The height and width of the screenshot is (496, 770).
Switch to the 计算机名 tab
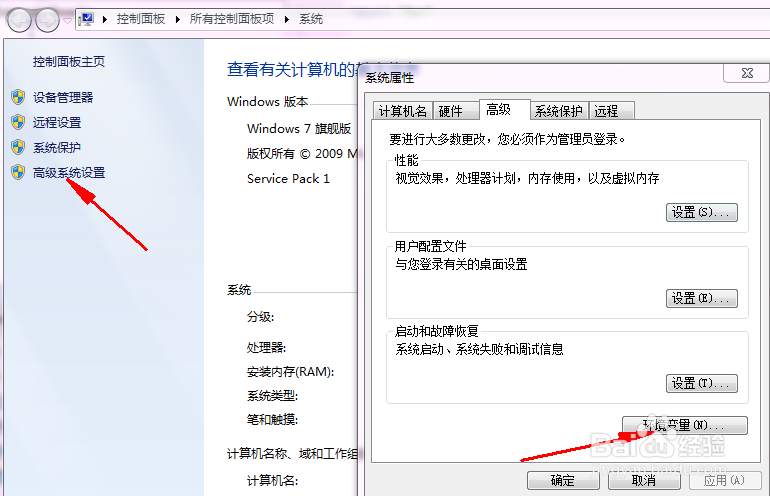(x=403, y=111)
